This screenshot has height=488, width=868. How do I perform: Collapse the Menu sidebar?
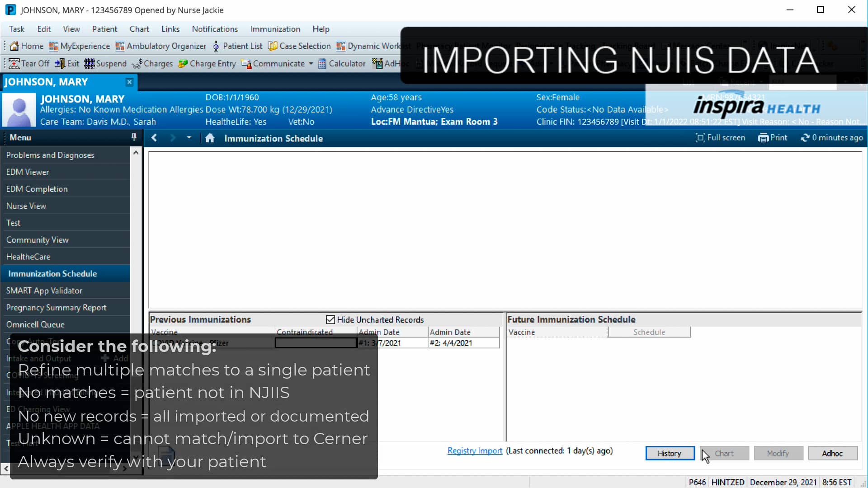5,469
